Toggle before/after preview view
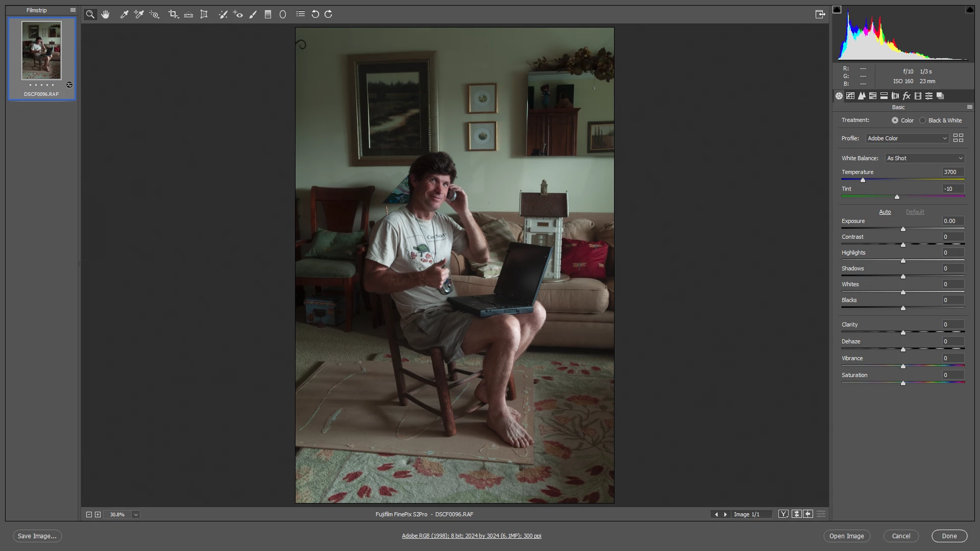Image resolution: width=980 pixels, height=551 pixels. [783, 514]
